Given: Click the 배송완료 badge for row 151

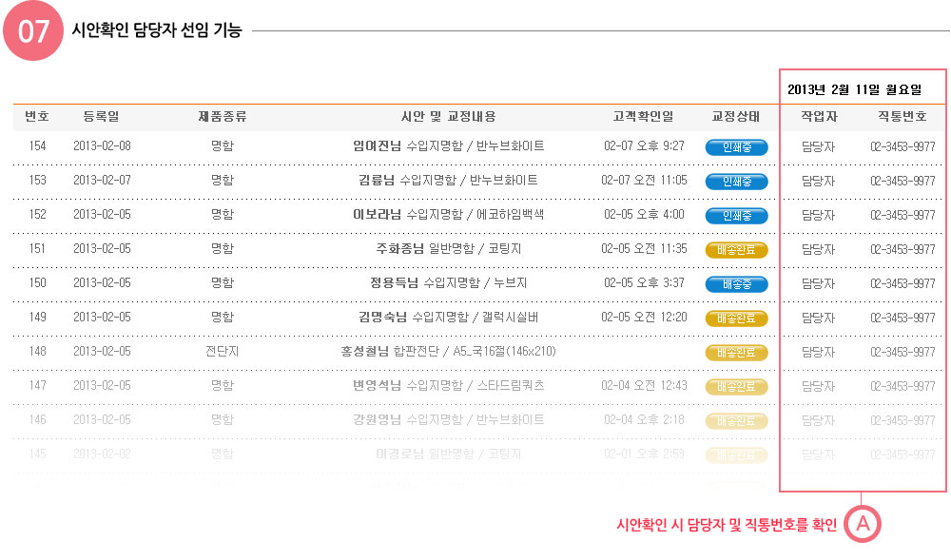Looking at the screenshot, I should point(736,249).
